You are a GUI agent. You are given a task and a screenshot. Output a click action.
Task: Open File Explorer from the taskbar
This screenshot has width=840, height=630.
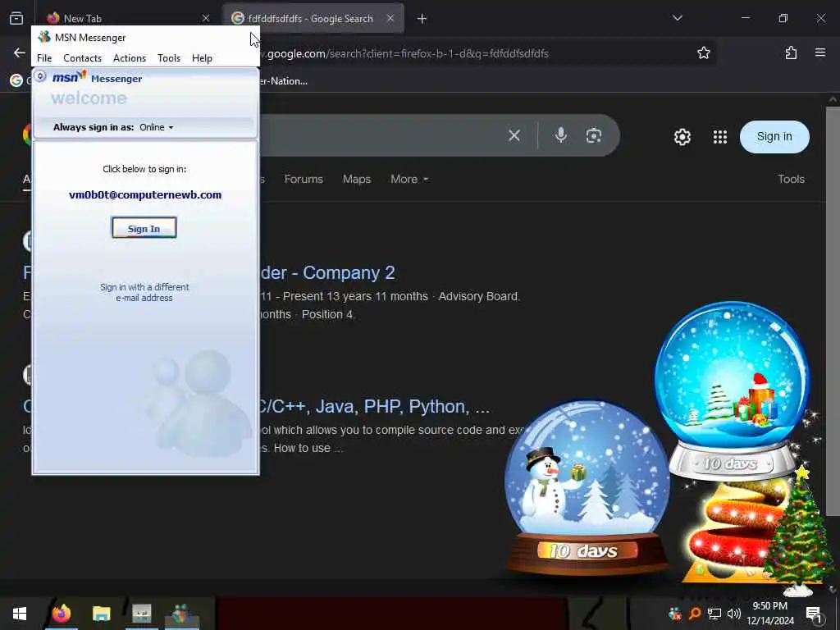click(101, 614)
